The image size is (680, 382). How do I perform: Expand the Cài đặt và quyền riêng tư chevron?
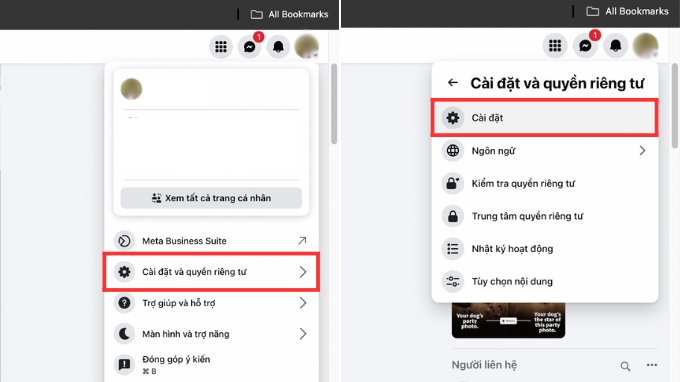303,272
